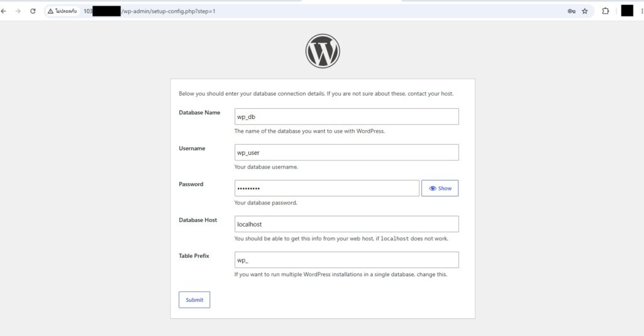644x336 pixels.
Task: Submit the database connection details
Action: (194, 300)
